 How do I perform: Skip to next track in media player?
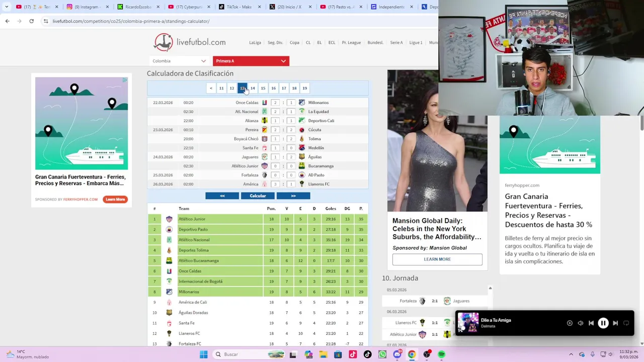[615, 323]
